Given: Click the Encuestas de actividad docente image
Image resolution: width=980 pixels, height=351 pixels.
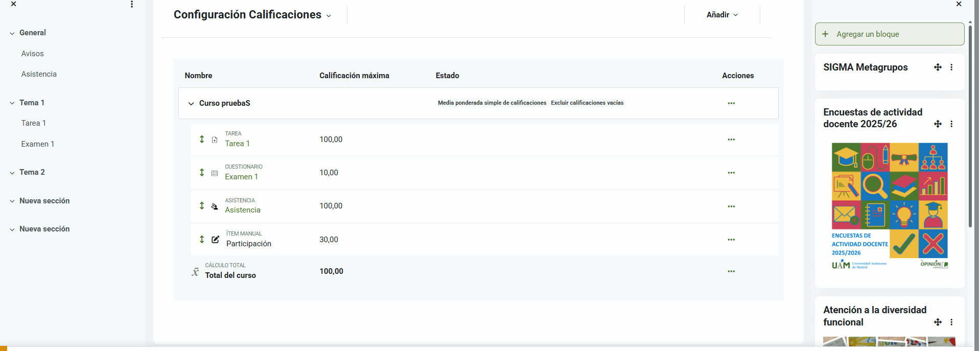Looking at the screenshot, I should 890,206.
